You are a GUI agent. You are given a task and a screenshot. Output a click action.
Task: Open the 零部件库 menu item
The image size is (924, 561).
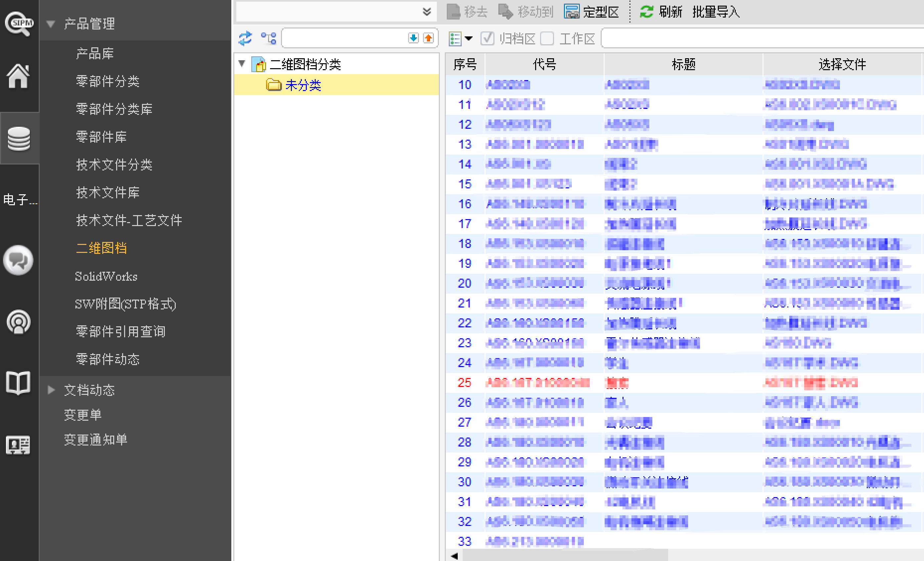101,136
